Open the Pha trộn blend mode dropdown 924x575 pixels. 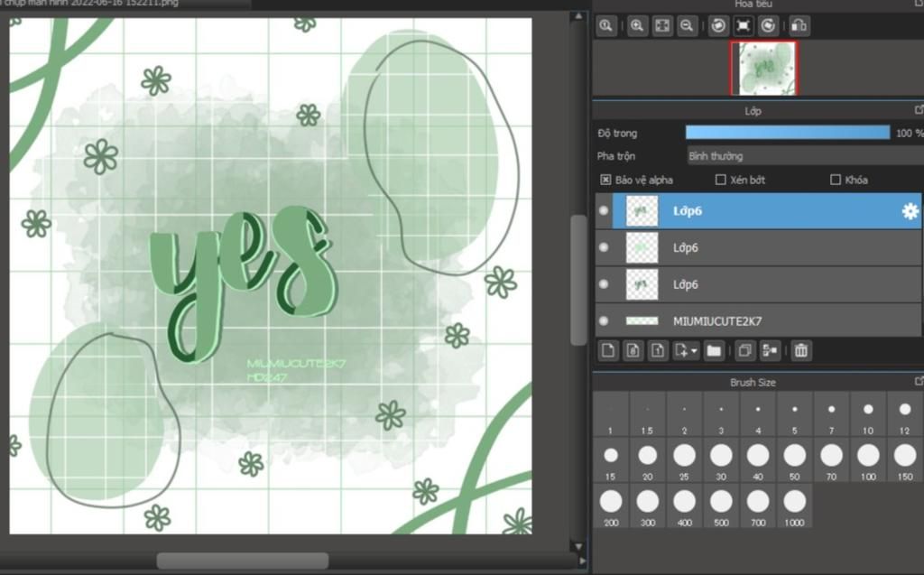[x=803, y=156]
